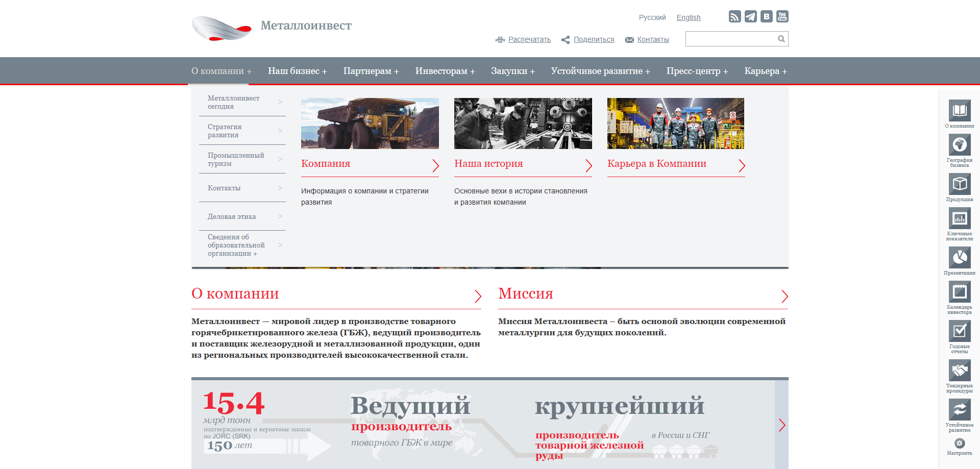Viewport: 980px width, 469px height.
Task: Click the envelope icon beside Контакты
Action: tap(629, 40)
